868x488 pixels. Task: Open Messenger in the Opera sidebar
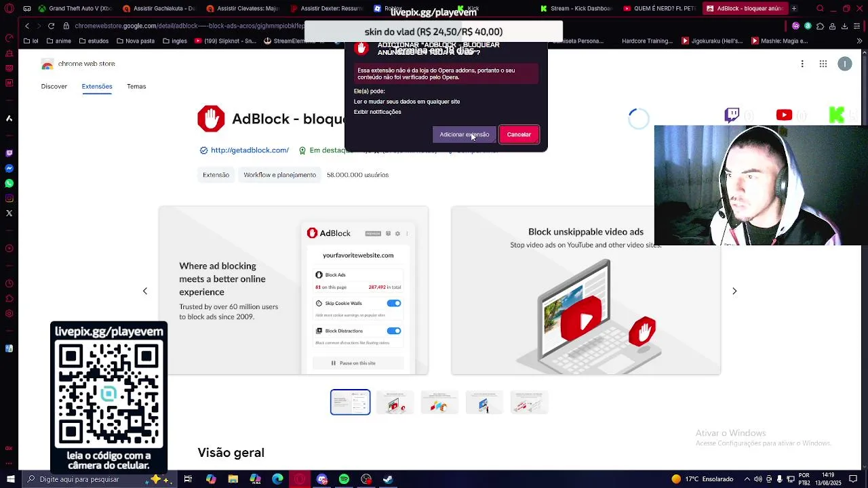pyautogui.click(x=9, y=168)
